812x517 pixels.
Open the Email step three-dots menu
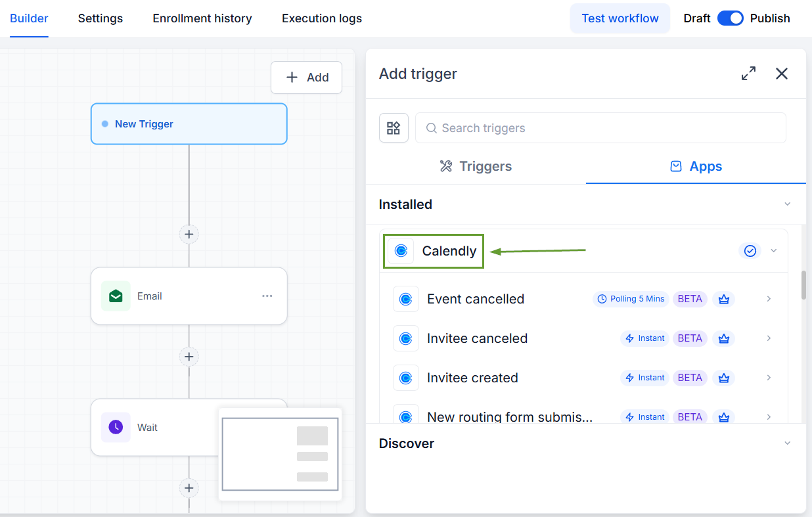click(267, 296)
